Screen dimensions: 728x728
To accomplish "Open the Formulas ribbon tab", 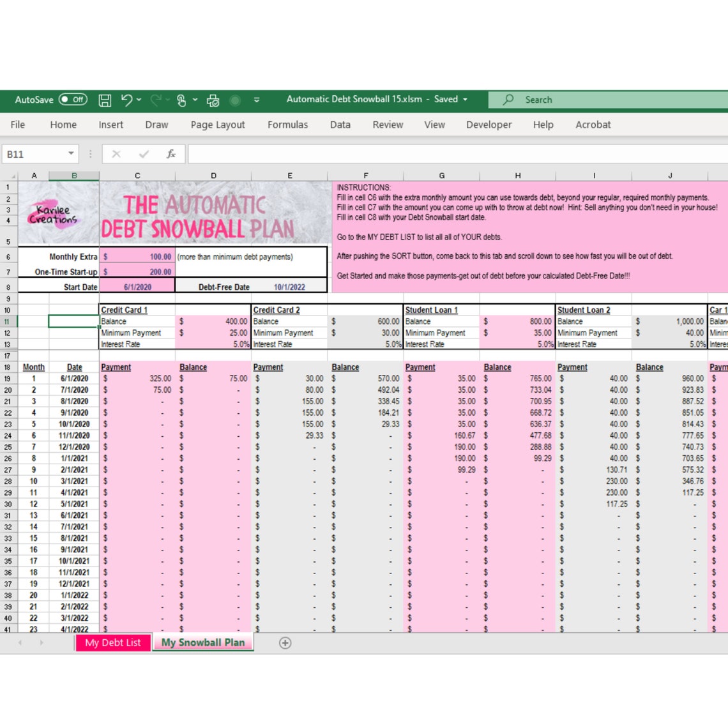I will (287, 125).
